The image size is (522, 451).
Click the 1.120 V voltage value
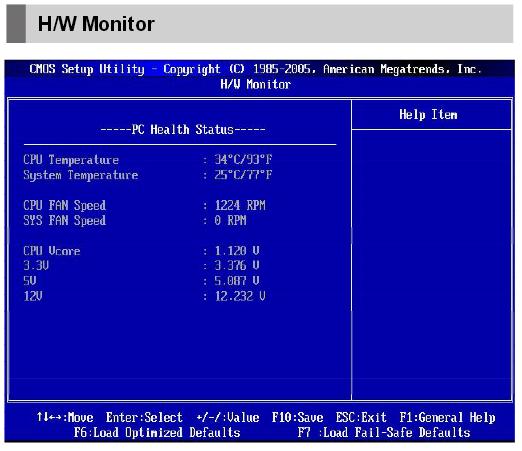237,251
